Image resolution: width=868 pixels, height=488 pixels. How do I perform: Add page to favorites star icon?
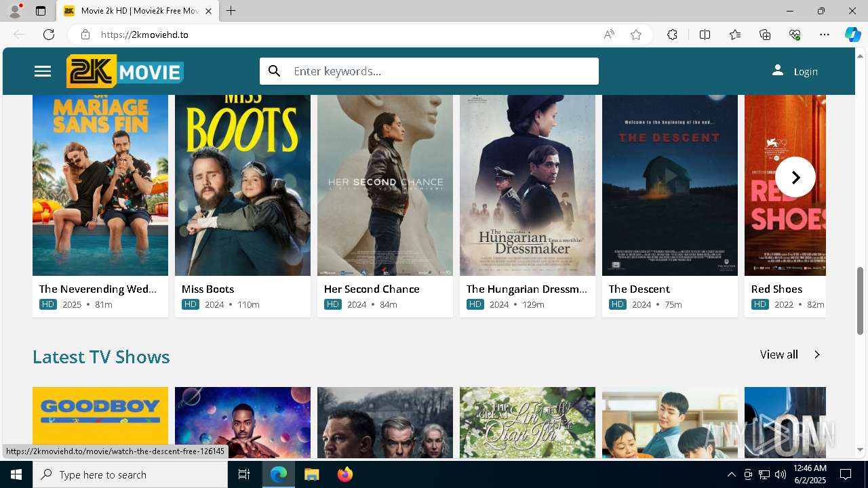coord(636,35)
